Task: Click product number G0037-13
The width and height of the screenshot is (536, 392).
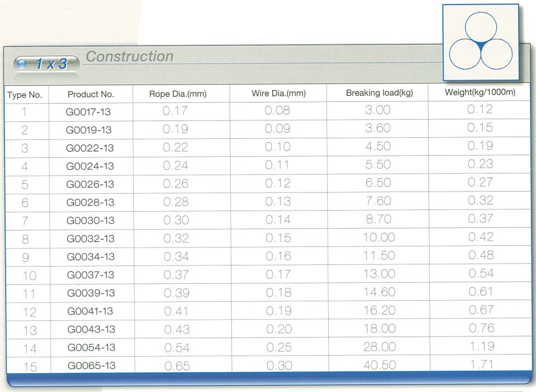Action: [91, 275]
